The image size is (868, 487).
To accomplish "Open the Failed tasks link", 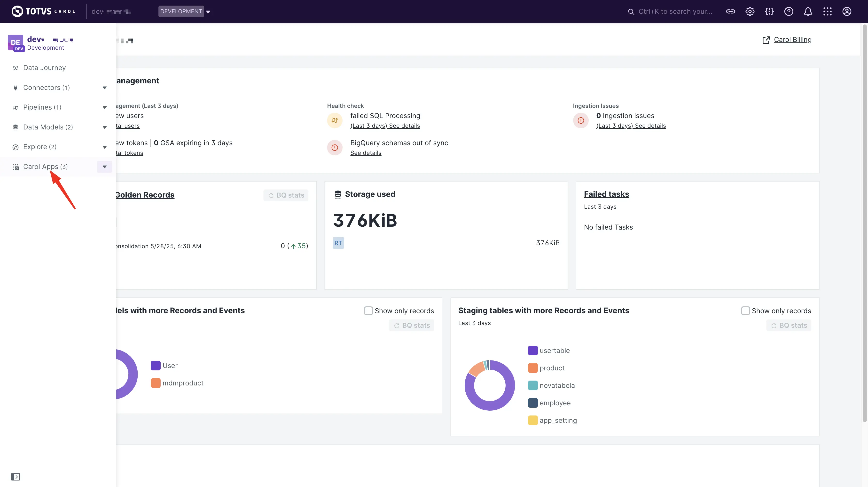I will 606,194.
